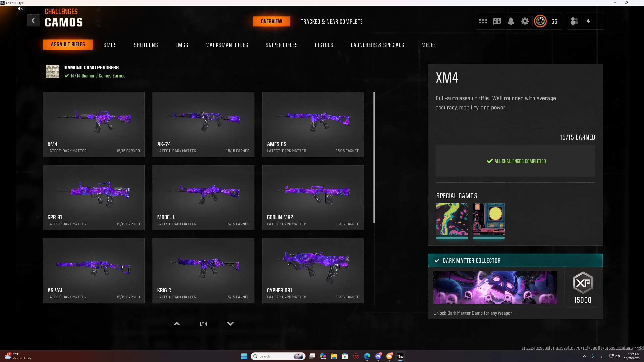This screenshot has width=644, height=362.
Task: Open the social friends icon
Action: [574, 21]
